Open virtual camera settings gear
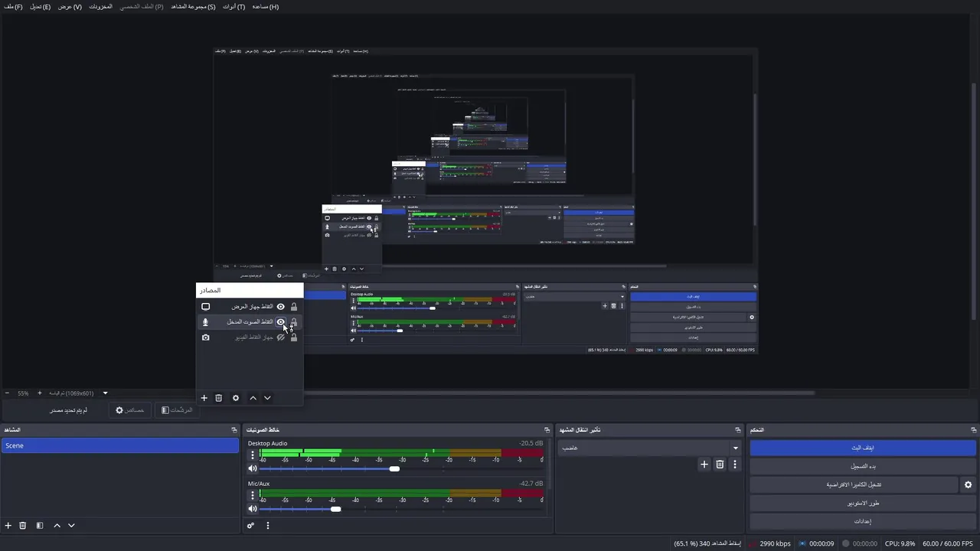 [968, 485]
